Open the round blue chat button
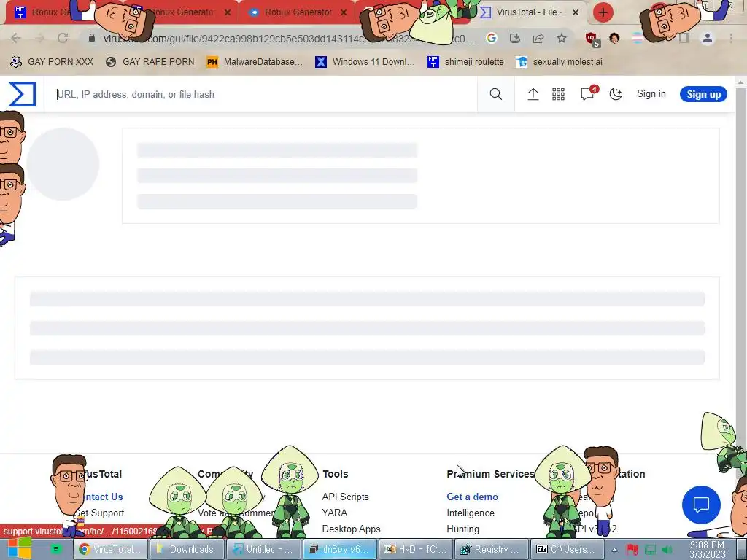This screenshot has height=560, width=747. (x=701, y=505)
